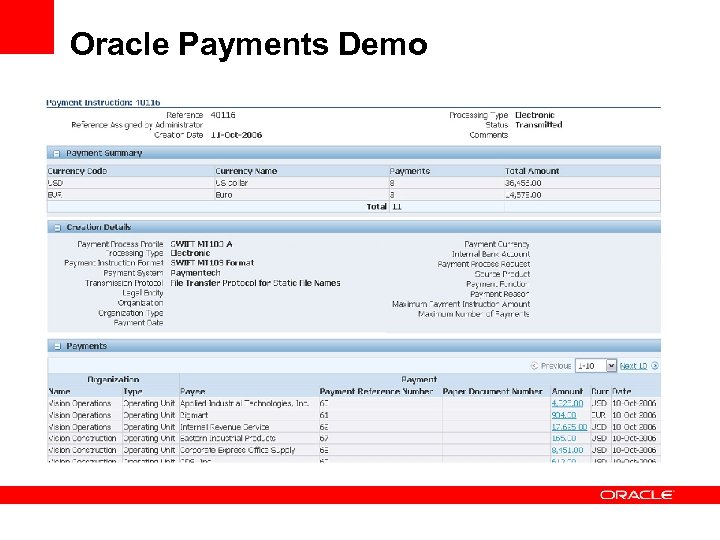The width and height of the screenshot is (720, 540).
Task: Select payee Eastern Industrial Products
Action: (x=228, y=439)
